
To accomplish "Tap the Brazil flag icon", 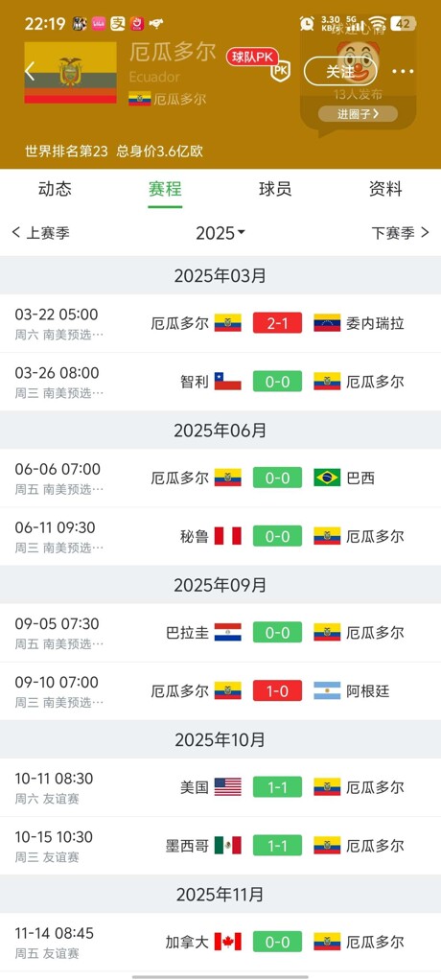I will 327,478.
